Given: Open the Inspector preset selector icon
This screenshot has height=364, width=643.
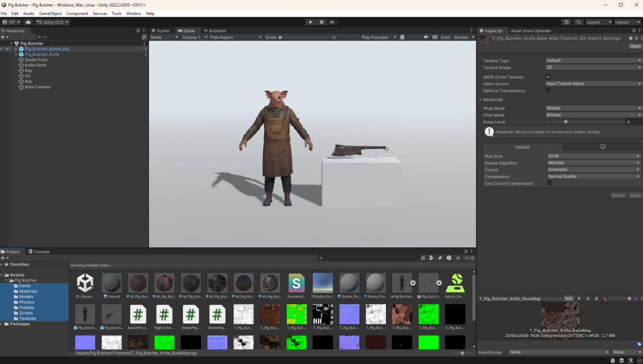Looking at the screenshot, I should pos(636,38).
